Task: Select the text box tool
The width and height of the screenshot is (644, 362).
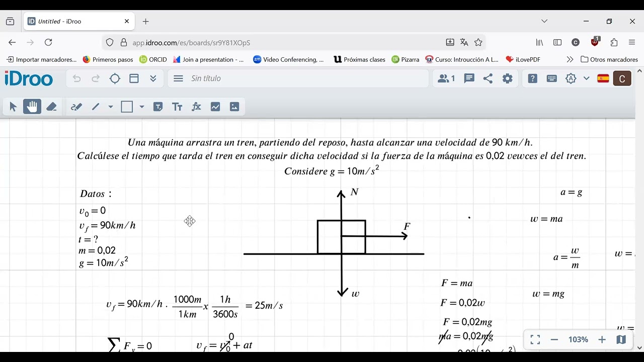Action: pyautogui.click(x=158, y=107)
